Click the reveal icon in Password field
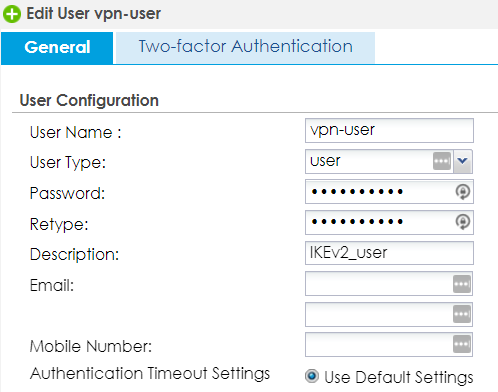498x392 pixels. pyautogui.click(x=463, y=192)
